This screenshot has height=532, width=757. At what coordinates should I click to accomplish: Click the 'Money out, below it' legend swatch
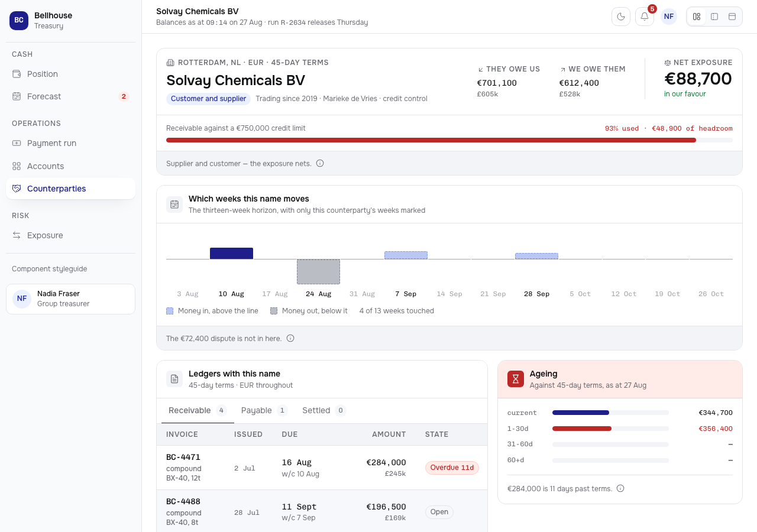point(274,311)
